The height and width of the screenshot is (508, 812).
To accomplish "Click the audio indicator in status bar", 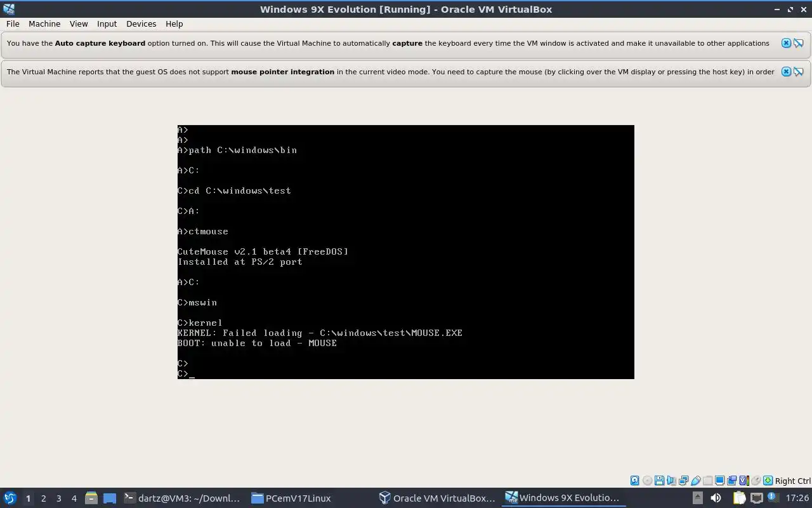I will pyautogui.click(x=671, y=481).
